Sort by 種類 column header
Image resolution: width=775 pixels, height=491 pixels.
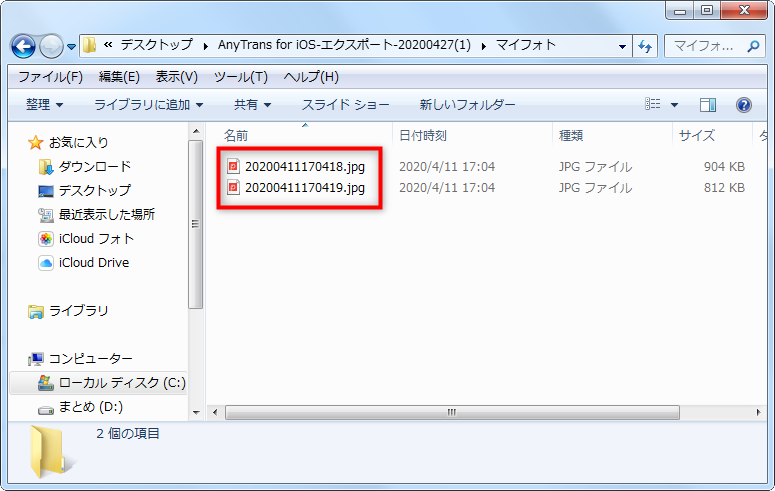pos(571,135)
